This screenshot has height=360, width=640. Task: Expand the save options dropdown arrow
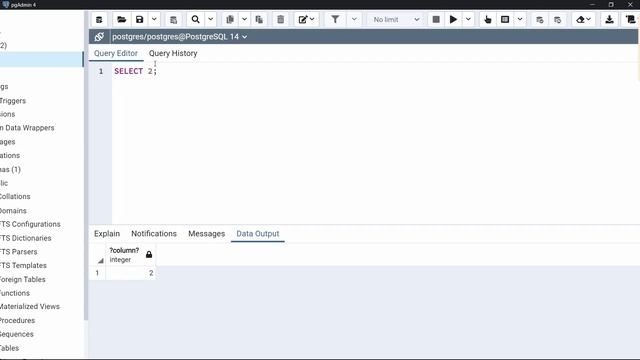(154, 20)
